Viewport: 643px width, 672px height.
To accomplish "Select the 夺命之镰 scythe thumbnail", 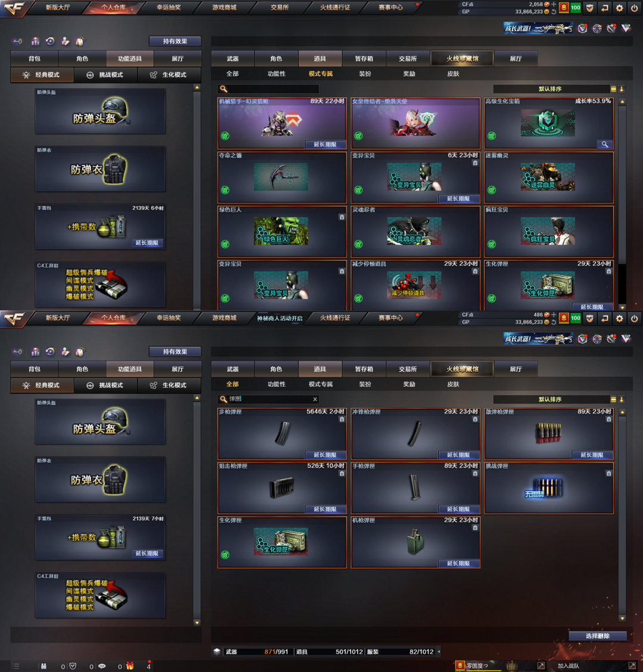I will 281,177.
